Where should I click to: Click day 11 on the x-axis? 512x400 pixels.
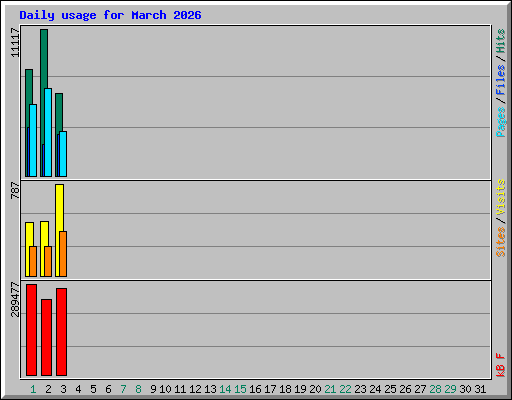[x=180, y=389]
